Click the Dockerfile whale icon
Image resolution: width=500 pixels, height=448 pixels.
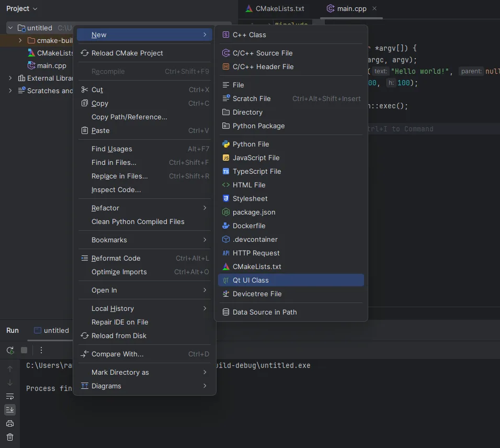(x=226, y=226)
